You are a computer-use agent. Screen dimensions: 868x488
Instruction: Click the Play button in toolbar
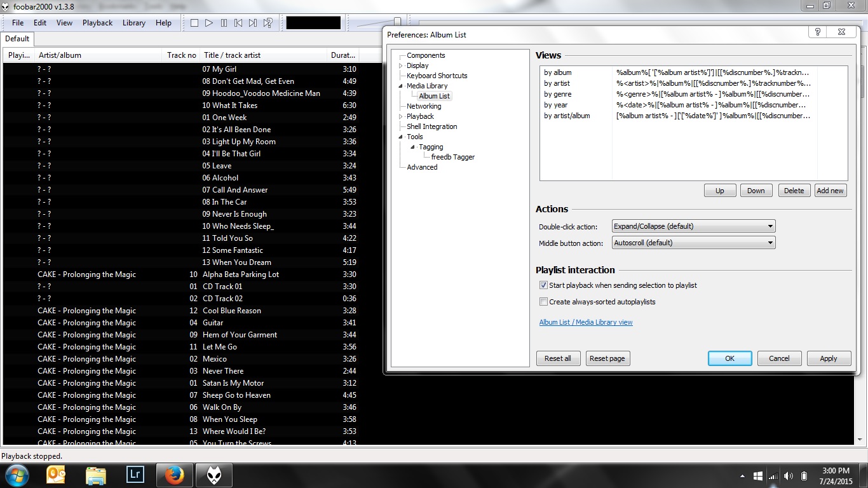click(209, 23)
